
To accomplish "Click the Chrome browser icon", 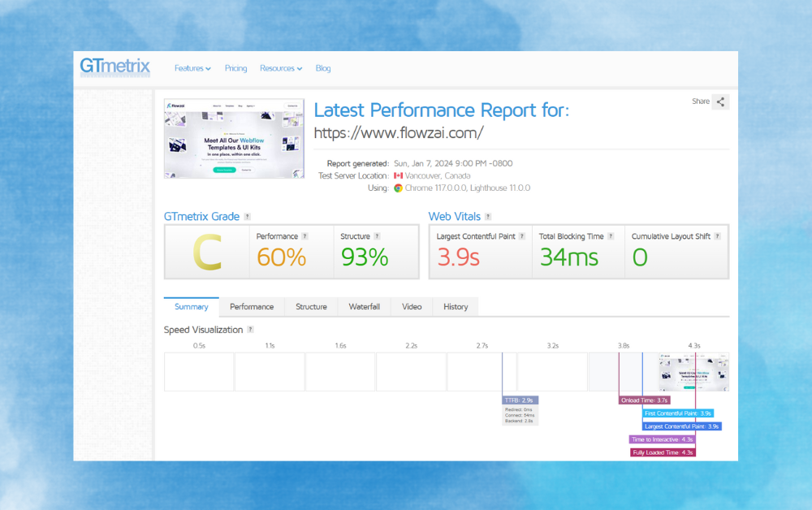I will (x=398, y=188).
